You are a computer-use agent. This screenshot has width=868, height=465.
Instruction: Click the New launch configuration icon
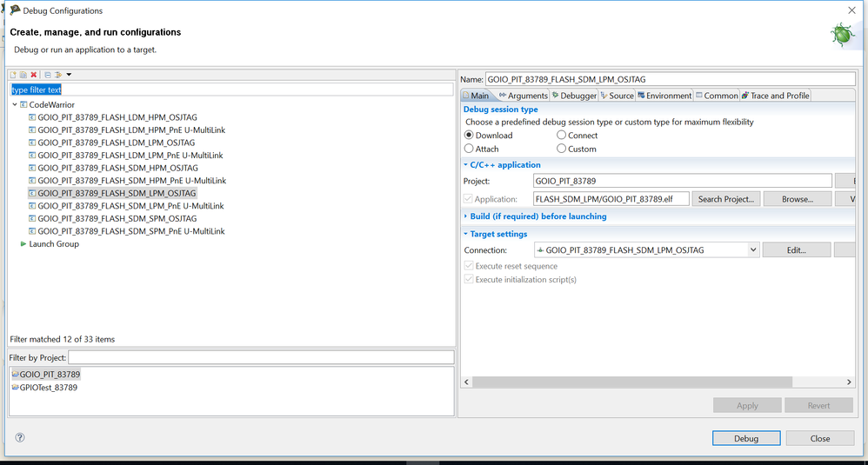(x=13, y=75)
